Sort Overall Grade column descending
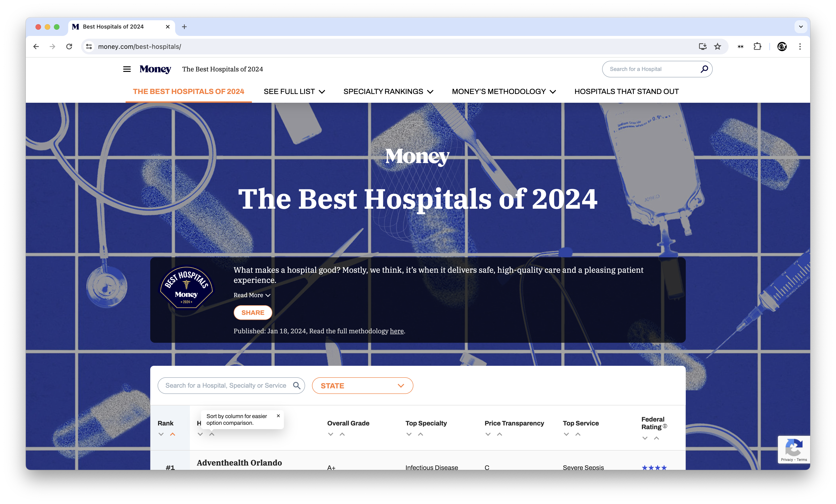836x504 pixels. click(x=330, y=434)
